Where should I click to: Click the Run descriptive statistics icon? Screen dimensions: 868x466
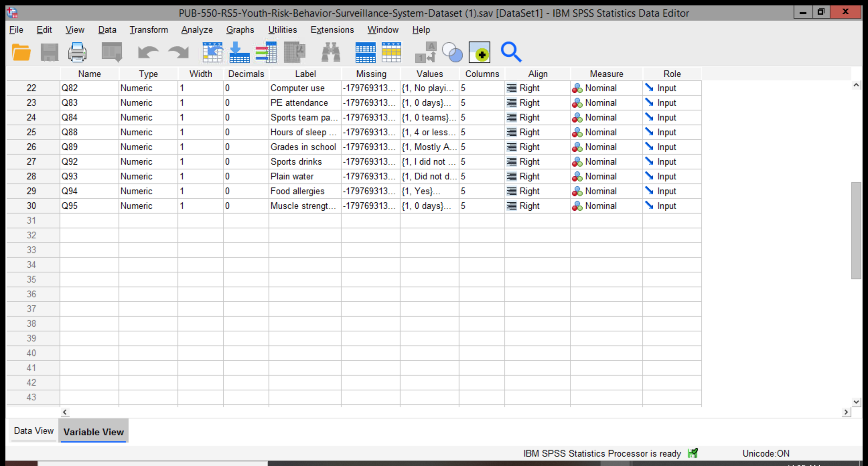(295, 53)
